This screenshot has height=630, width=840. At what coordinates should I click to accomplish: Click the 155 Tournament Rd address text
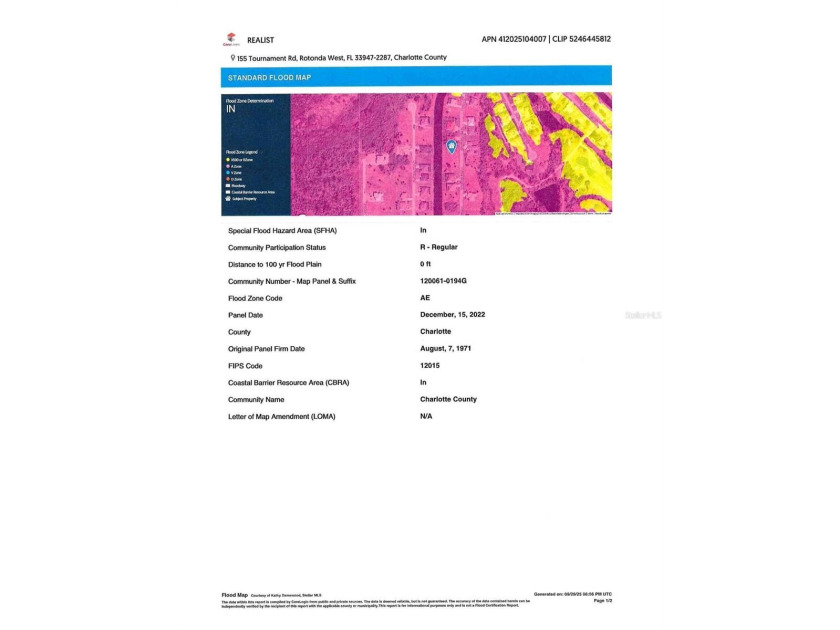pyautogui.click(x=342, y=58)
